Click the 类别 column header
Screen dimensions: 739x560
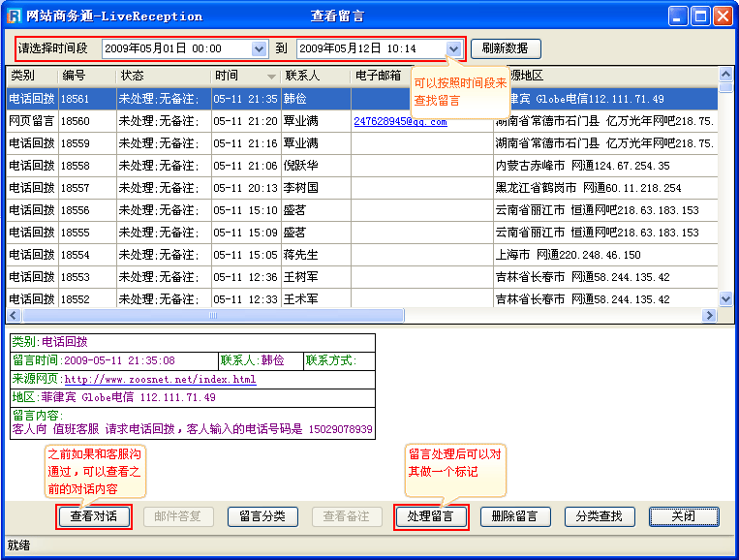tap(31, 76)
